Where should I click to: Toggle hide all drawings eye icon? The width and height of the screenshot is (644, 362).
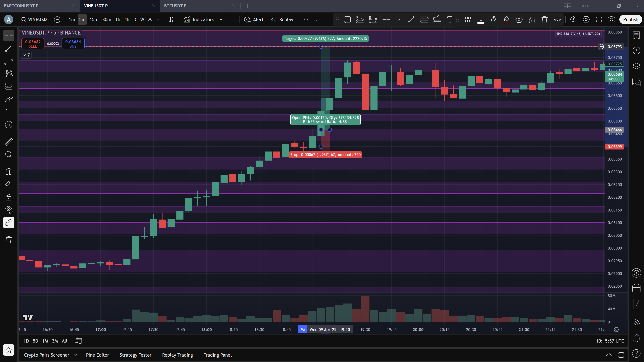[9, 209]
